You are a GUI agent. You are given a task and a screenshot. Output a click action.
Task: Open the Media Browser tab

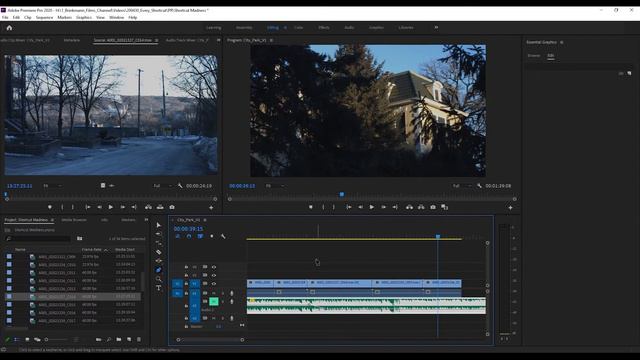(x=74, y=220)
